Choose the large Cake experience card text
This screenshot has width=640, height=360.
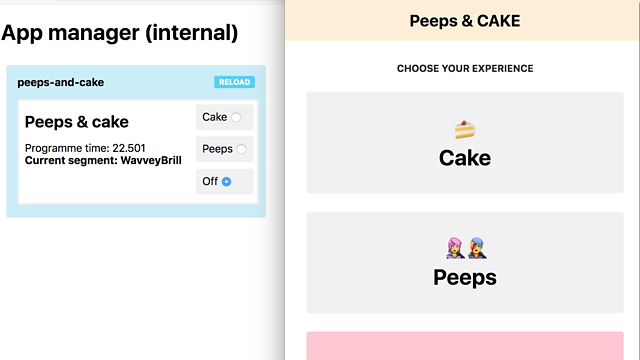(x=465, y=158)
